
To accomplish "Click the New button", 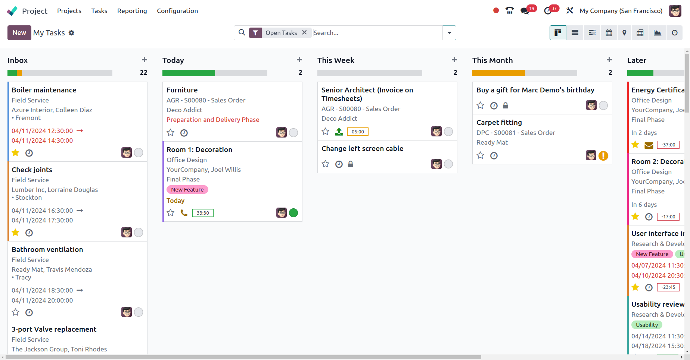I will (x=19, y=33).
